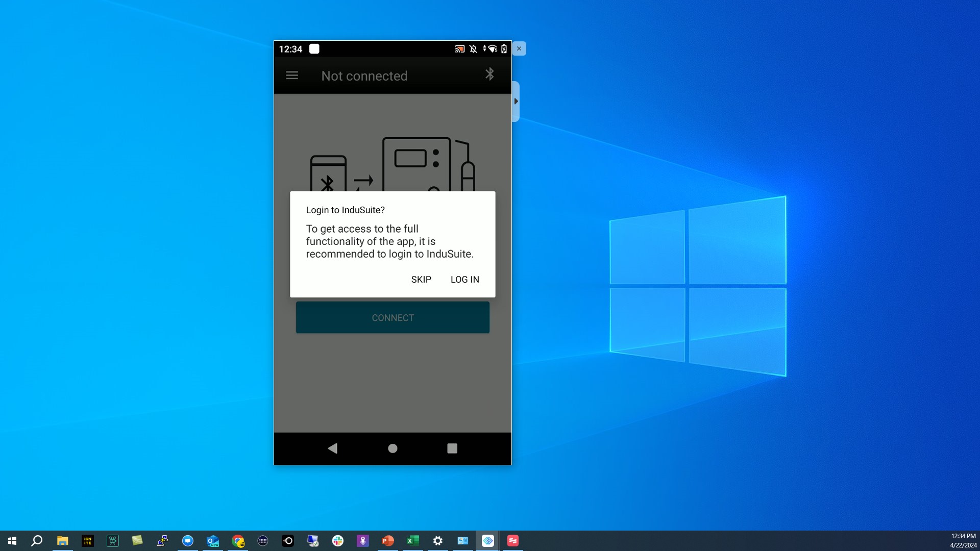Click the battery status icon
Screen dimensions: 980x551
click(504, 49)
